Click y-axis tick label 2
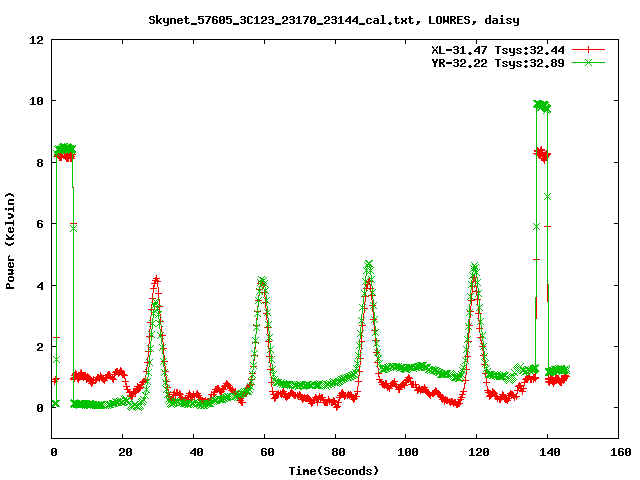 point(40,347)
